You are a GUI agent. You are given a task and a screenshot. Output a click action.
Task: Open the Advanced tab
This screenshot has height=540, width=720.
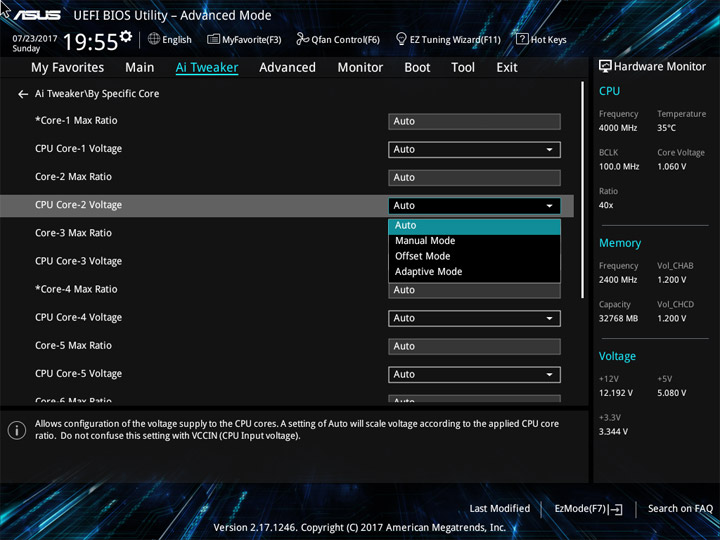tap(287, 68)
